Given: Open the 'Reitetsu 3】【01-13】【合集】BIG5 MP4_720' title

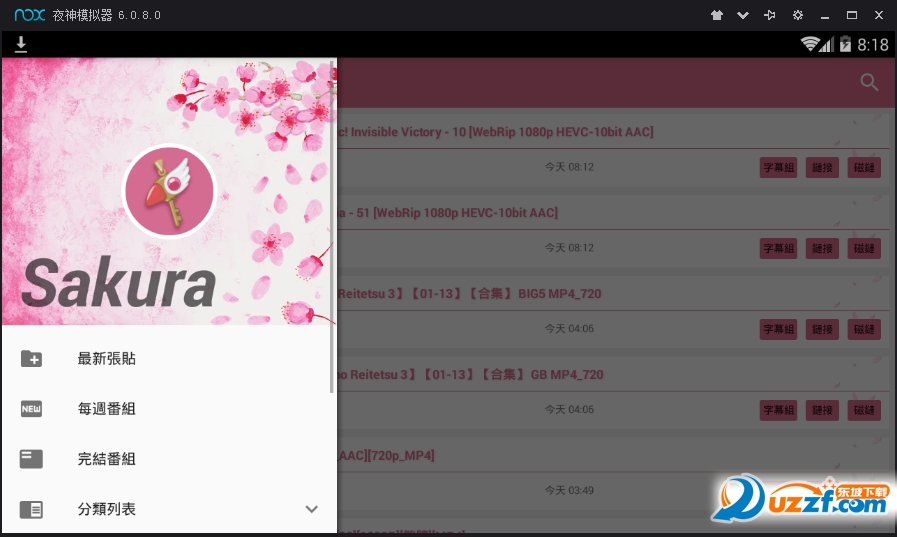Looking at the screenshot, I should coord(469,294).
